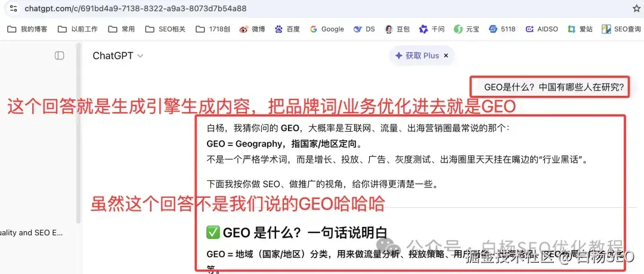Open the 'uality and SEO E...' chat in sidebar

click(31, 233)
